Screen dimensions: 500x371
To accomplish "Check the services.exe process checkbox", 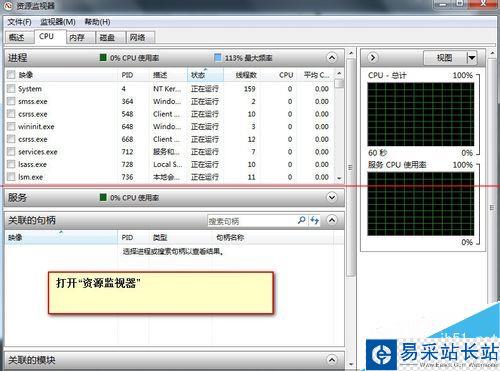I will click(x=11, y=152).
